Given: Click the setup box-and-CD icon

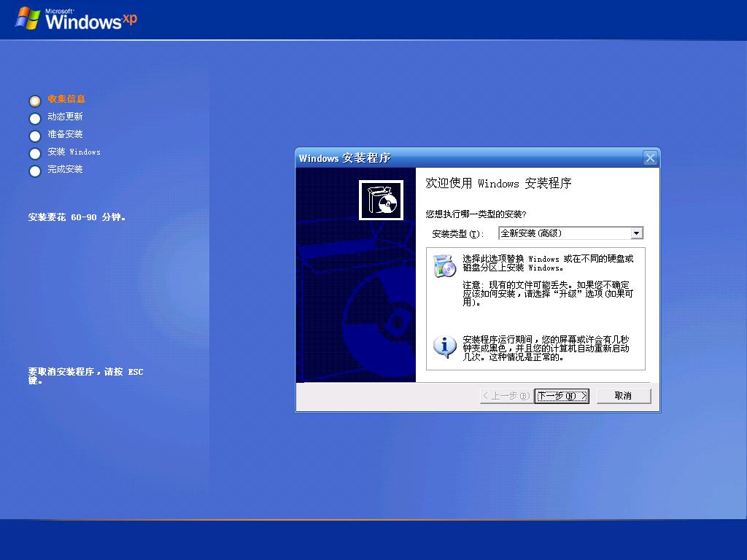Looking at the screenshot, I should [x=381, y=200].
